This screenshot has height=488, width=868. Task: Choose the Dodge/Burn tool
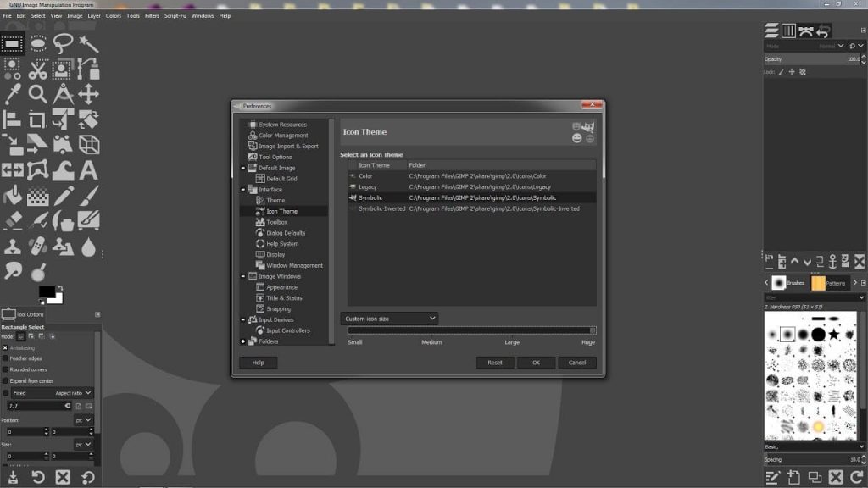coord(37,272)
